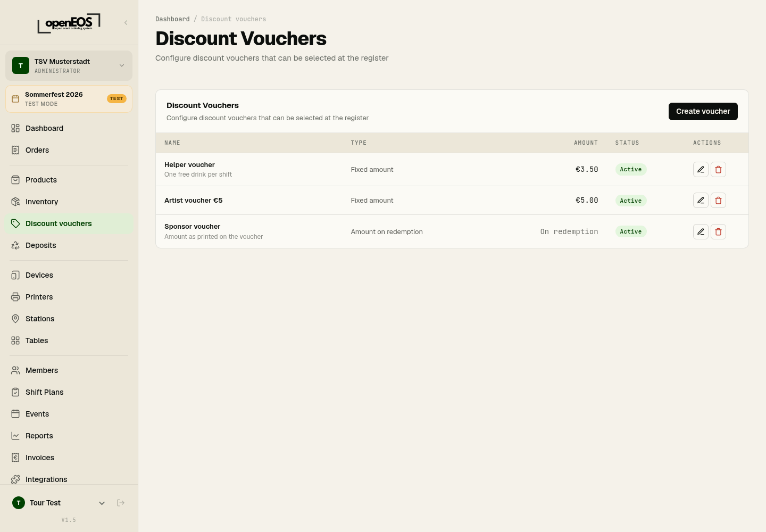Go to Orders in the sidebar
Image resolution: width=766 pixels, height=532 pixels.
point(69,150)
